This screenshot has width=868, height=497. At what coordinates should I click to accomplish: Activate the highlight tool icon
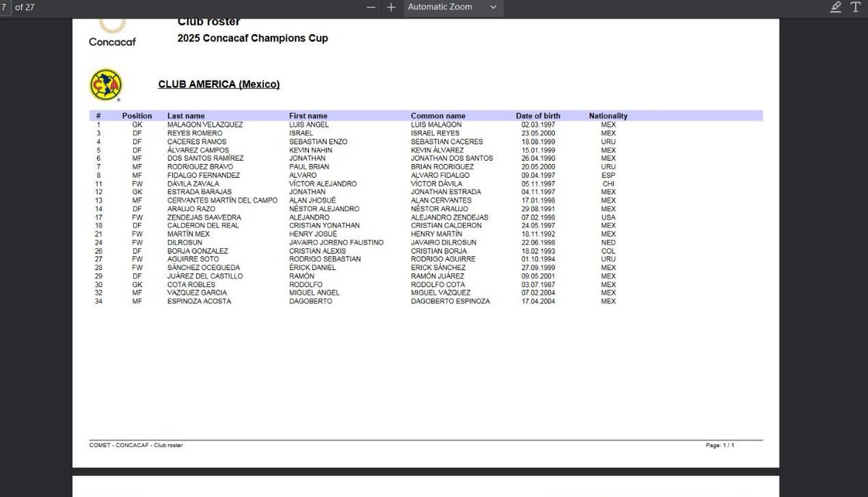click(x=836, y=7)
